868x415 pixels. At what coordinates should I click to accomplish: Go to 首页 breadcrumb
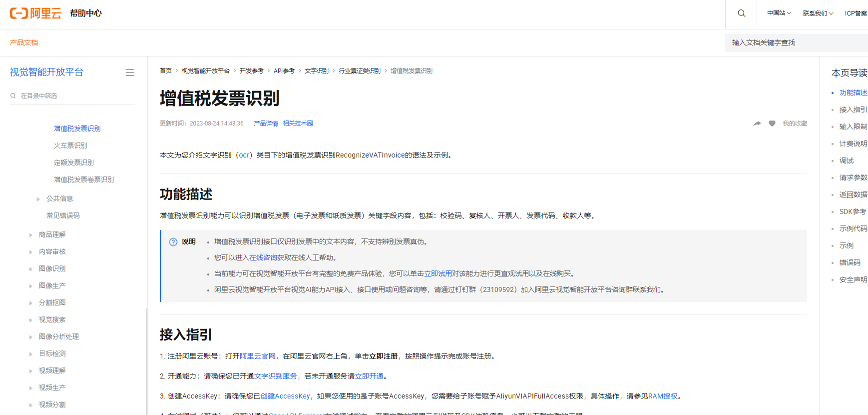coord(166,71)
